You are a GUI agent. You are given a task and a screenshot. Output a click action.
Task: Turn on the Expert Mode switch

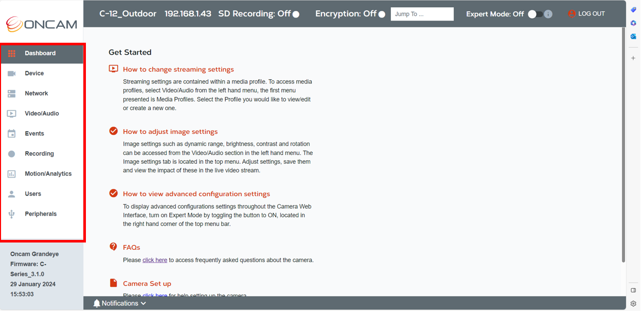(535, 14)
